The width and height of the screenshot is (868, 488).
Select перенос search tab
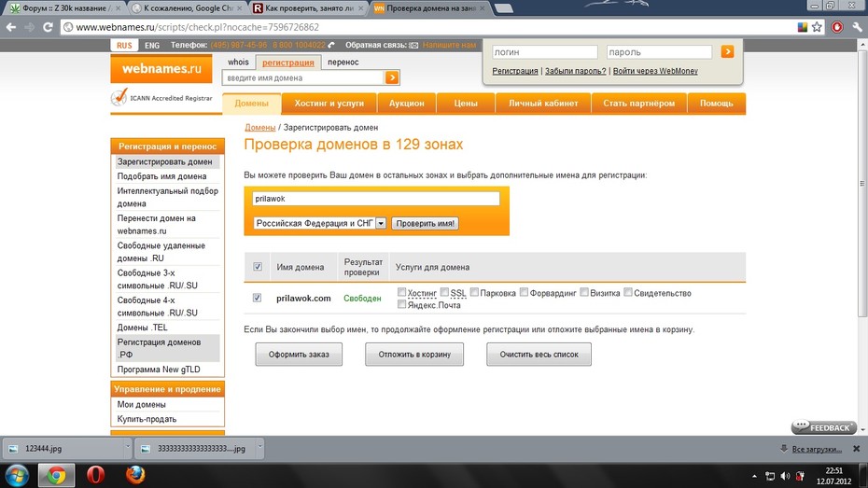tap(343, 62)
